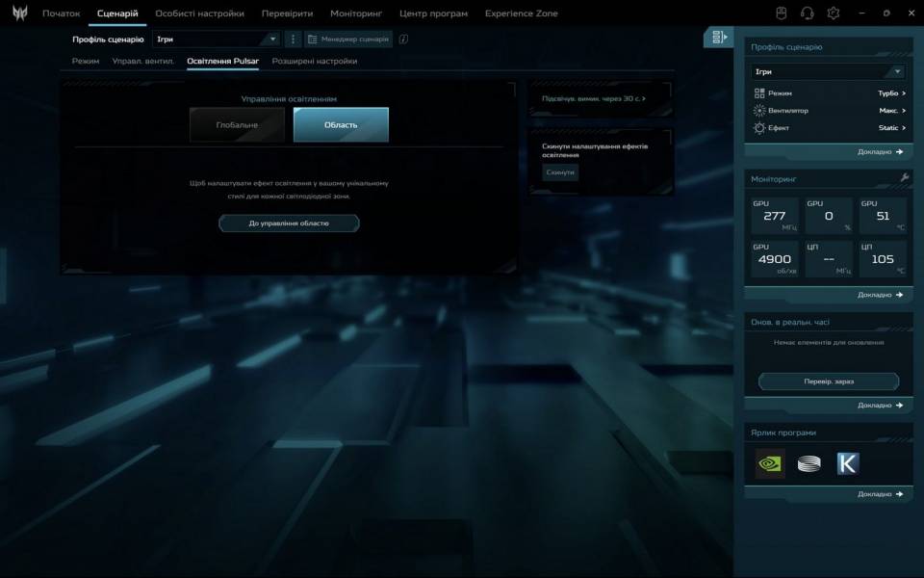Click the info icon beside Менеджер сценарія

[x=403, y=39]
